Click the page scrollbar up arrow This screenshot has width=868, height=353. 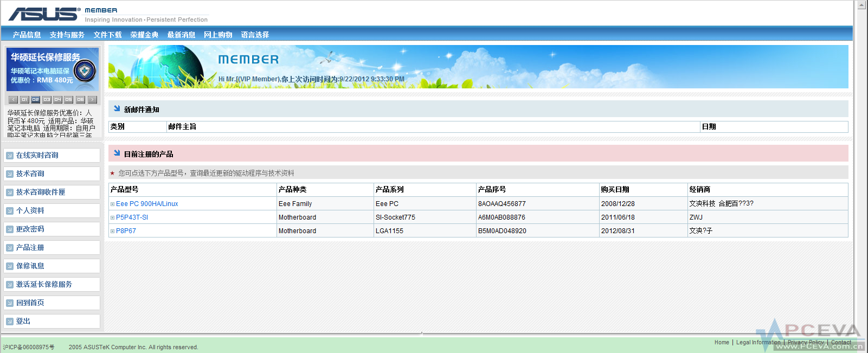point(862,5)
